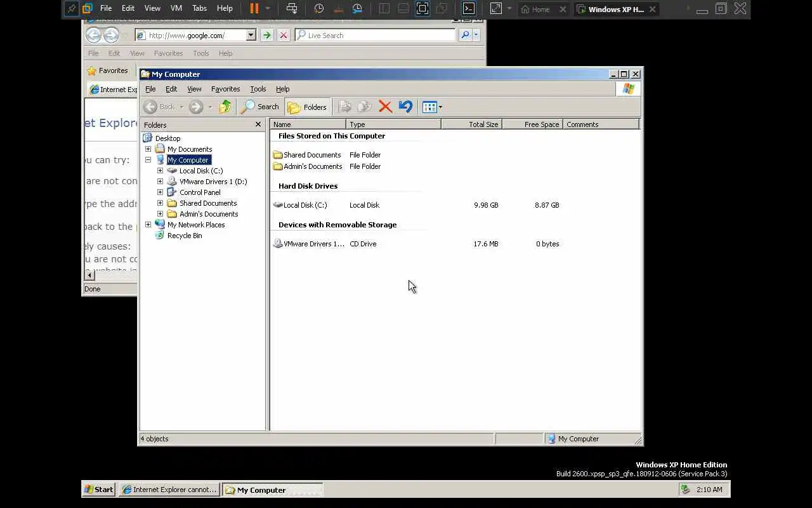This screenshot has width=812, height=508.
Task: Select Local Disk (C:) drive in file list
Action: [300, 205]
